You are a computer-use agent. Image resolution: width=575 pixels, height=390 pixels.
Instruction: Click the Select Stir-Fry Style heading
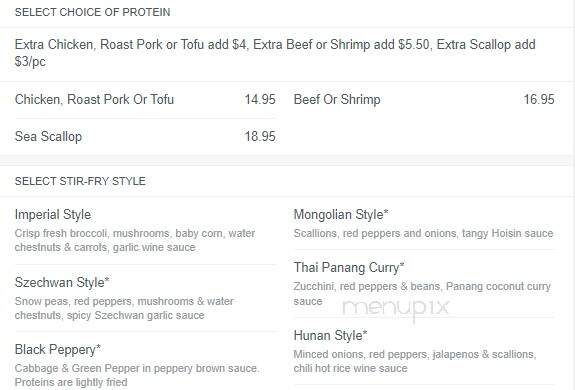coord(80,181)
